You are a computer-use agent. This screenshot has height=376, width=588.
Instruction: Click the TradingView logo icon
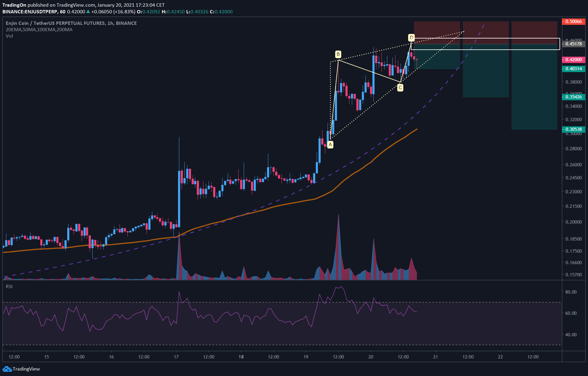coord(7,369)
